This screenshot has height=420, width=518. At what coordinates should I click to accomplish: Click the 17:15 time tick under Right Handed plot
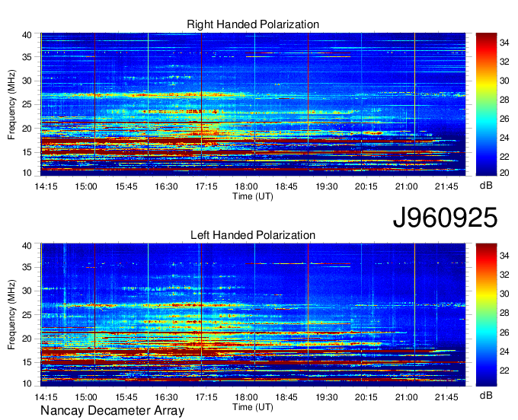tap(206, 186)
